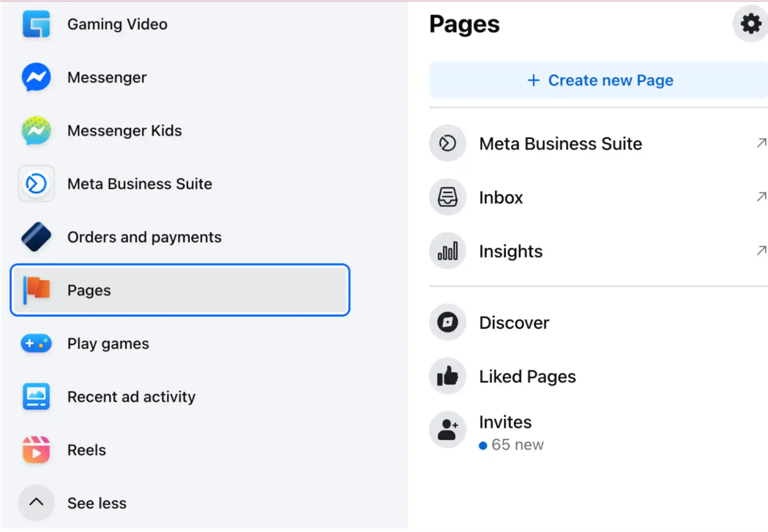Click the Discover compass icon
Image resolution: width=768 pixels, height=532 pixels.
pyautogui.click(x=448, y=322)
